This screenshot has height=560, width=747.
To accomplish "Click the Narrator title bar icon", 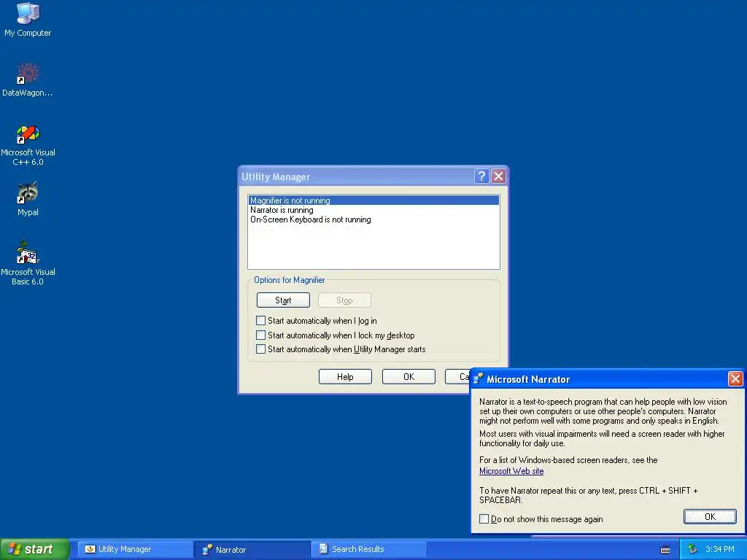I will (478, 379).
